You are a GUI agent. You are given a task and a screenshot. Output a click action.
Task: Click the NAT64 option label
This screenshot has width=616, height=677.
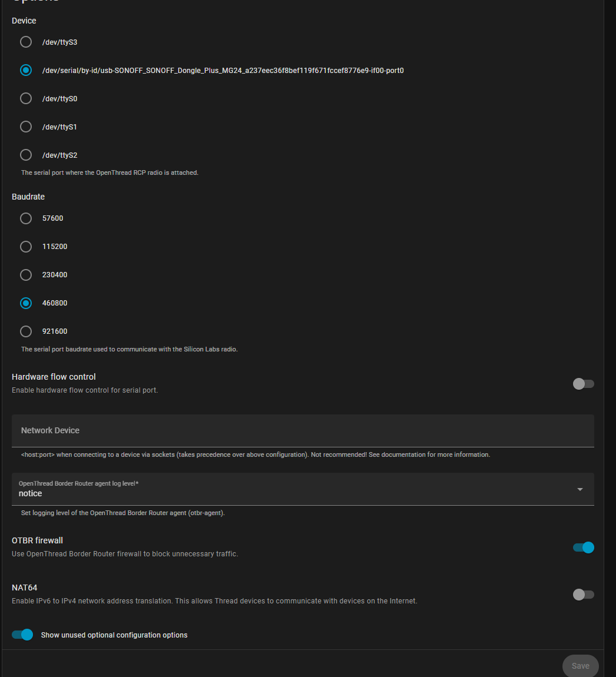coord(25,588)
